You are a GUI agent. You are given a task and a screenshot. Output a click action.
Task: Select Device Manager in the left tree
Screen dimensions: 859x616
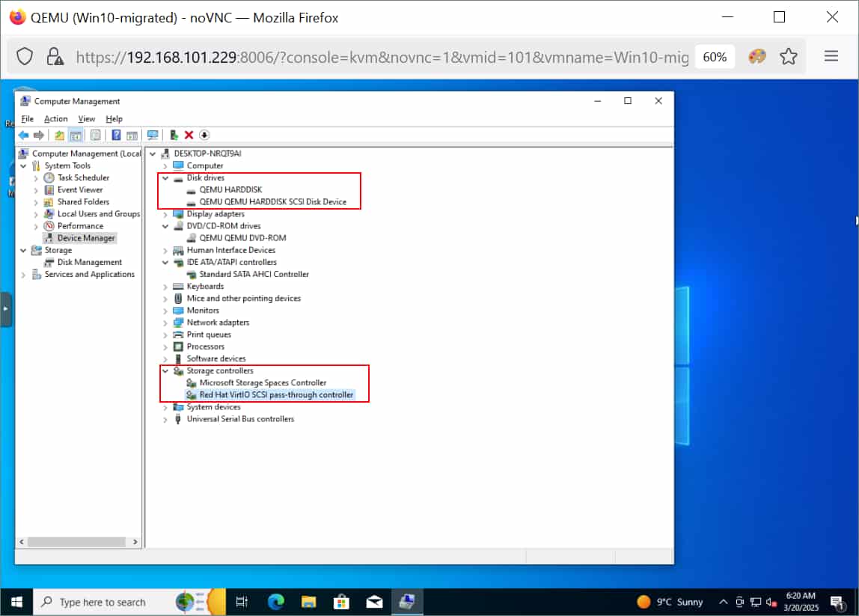(x=86, y=238)
